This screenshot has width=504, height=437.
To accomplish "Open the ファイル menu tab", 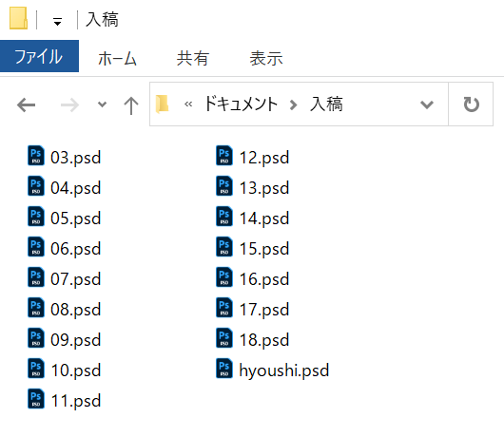I will [39, 56].
